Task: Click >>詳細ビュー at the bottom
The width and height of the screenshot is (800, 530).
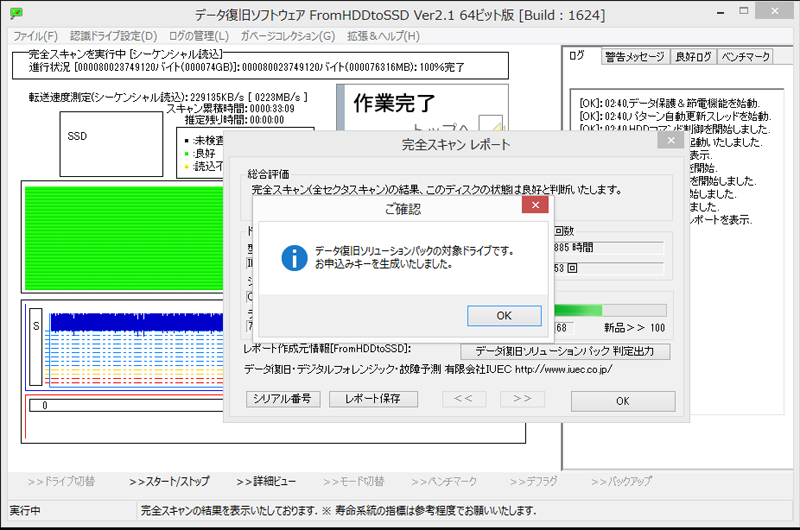Action: coord(266,481)
